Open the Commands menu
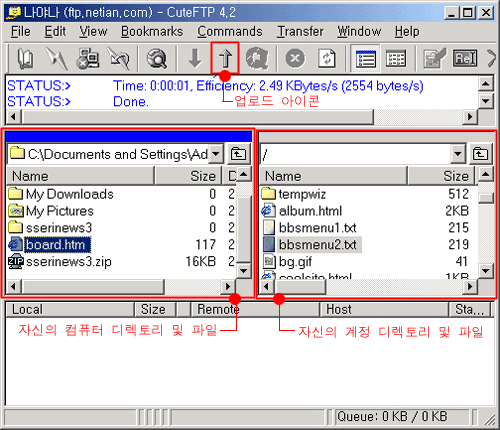This screenshot has width=500, height=430. (x=230, y=32)
